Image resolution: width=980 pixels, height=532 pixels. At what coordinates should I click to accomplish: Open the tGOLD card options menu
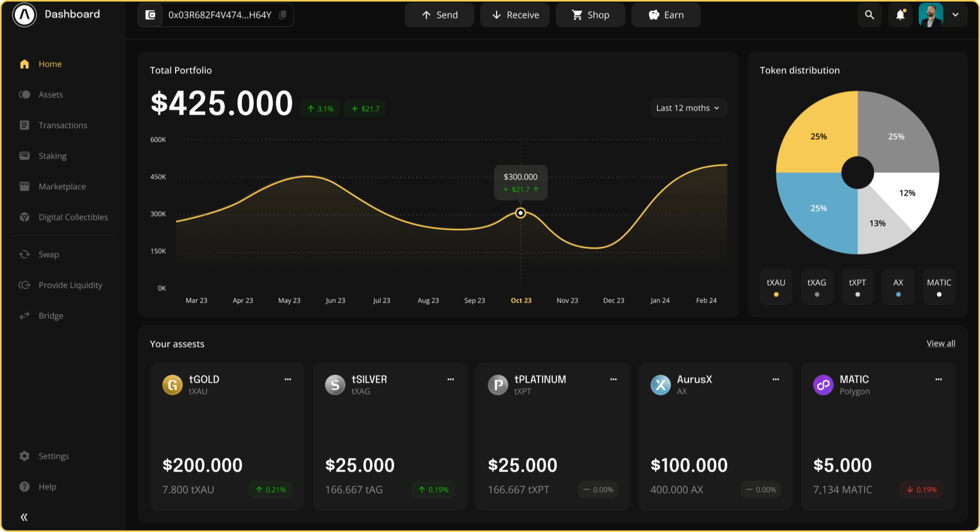[288, 379]
